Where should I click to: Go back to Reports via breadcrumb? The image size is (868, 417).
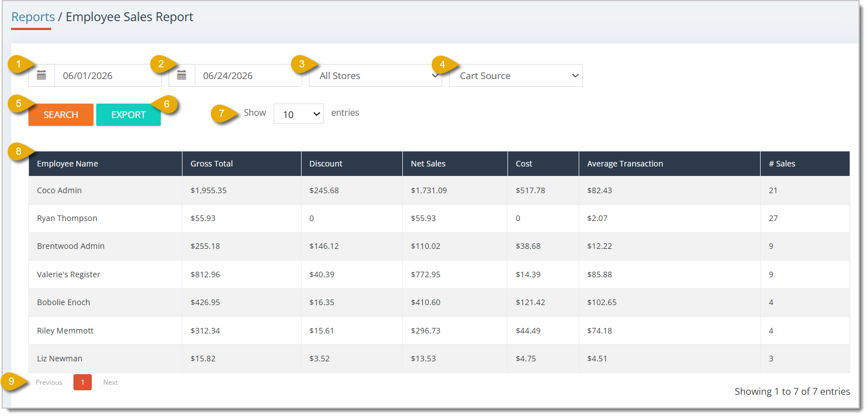coord(33,17)
